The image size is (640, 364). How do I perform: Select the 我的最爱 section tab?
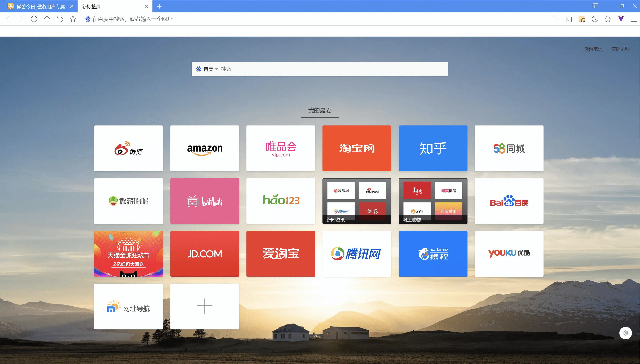click(x=320, y=111)
